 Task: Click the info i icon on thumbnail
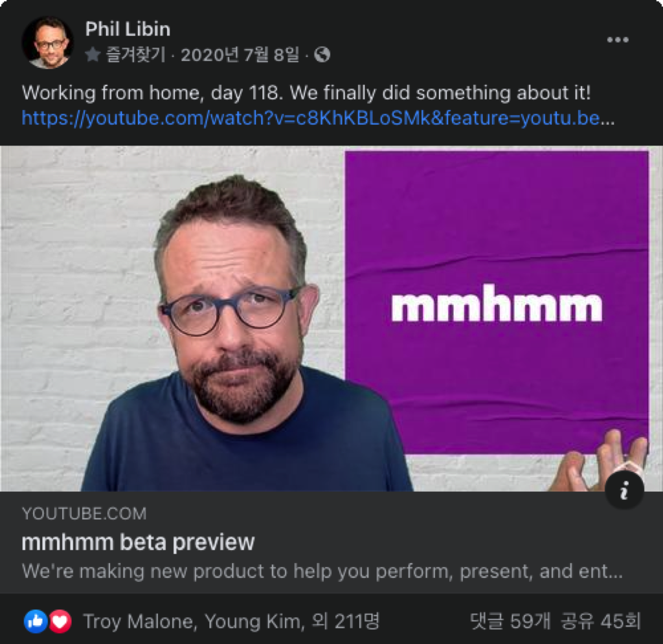tap(625, 490)
